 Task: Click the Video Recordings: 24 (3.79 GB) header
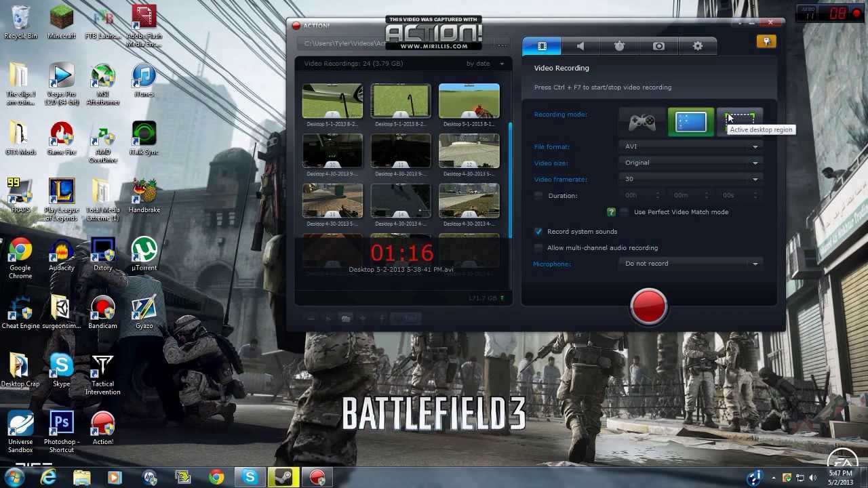[x=353, y=64]
